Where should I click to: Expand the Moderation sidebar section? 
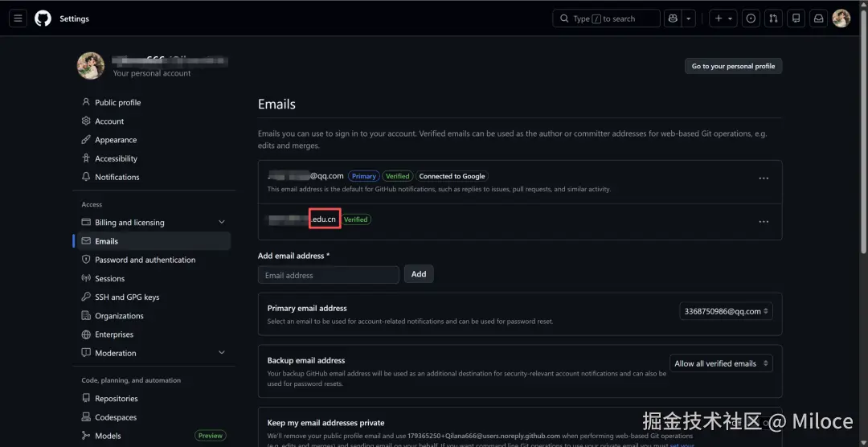[222, 353]
